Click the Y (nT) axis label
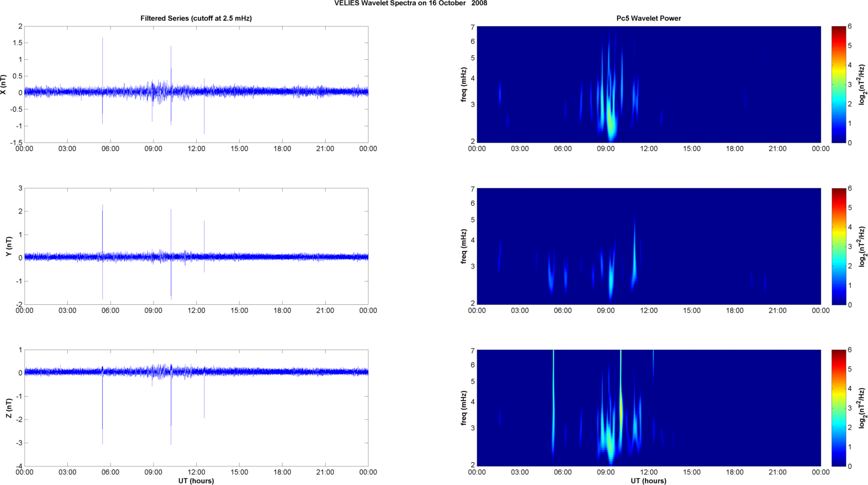 9,246
